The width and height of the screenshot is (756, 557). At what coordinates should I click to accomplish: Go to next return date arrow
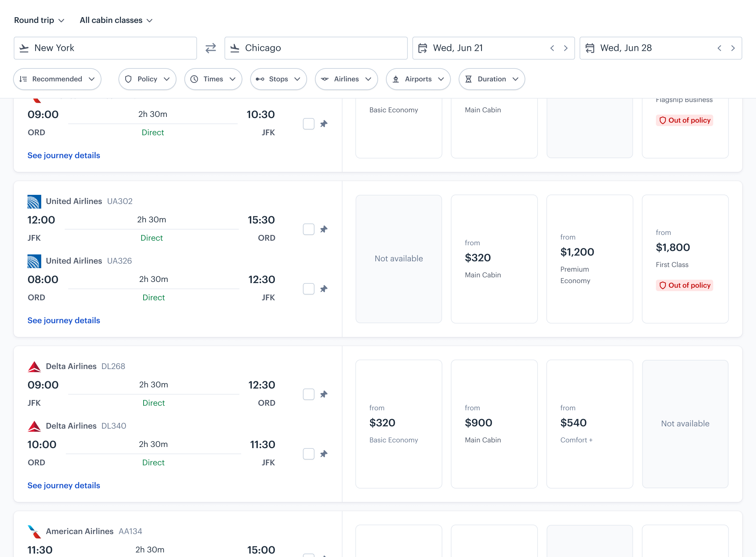pyautogui.click(x=733, y=48)
